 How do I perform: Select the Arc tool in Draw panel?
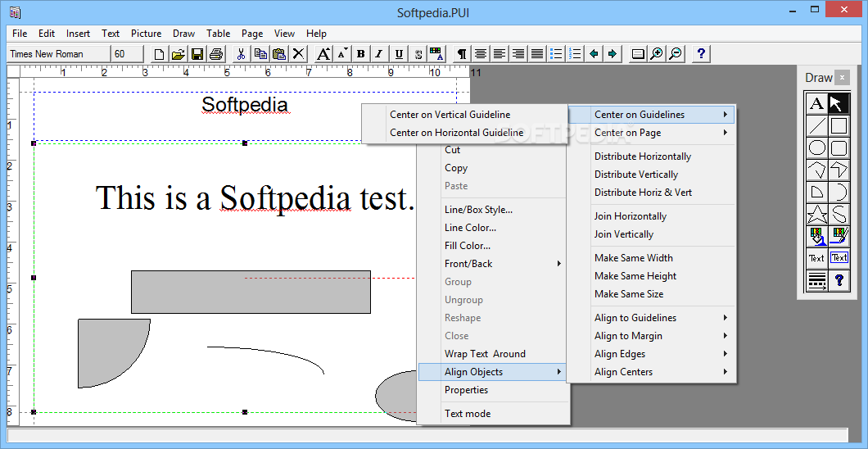coord(839,192)
